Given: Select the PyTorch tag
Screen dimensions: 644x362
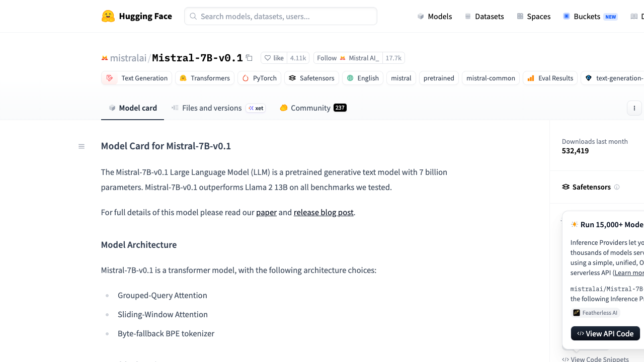Looking at the screenshot, I should tap(259, 78).
